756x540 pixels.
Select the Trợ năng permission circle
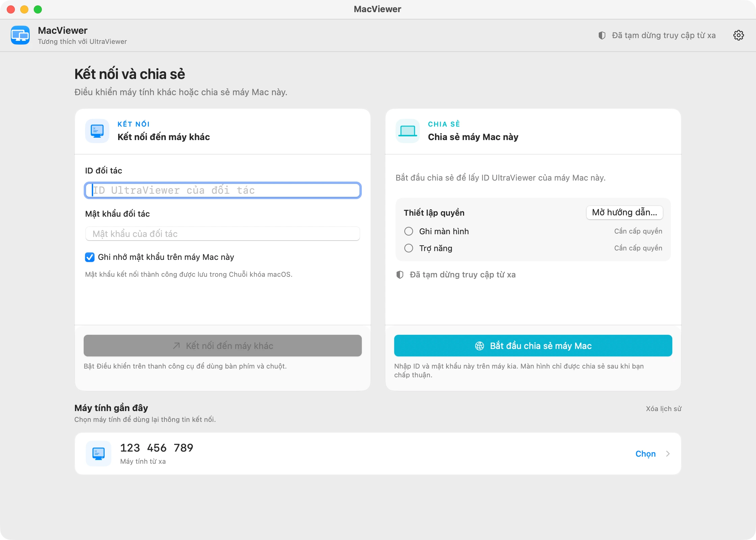tap(409, 248)
